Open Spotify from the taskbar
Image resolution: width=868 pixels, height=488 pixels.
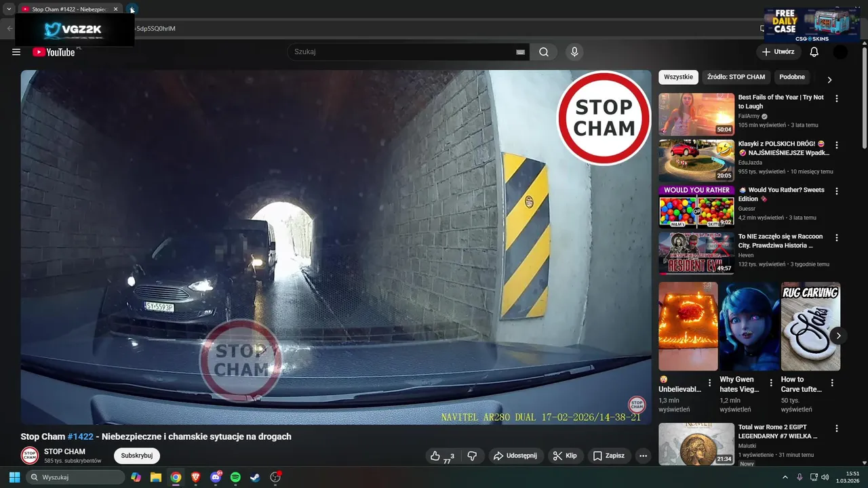pos(235,477)
